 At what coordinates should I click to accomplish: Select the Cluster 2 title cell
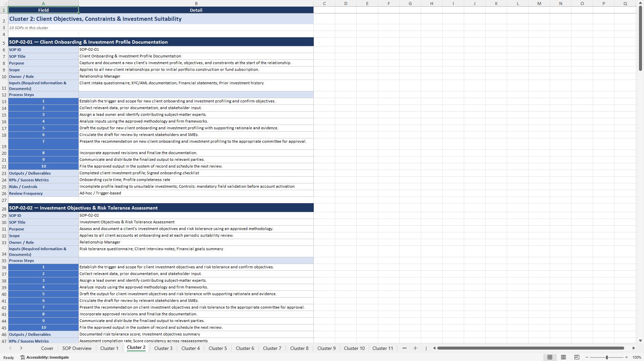click(x=161, y=19)
